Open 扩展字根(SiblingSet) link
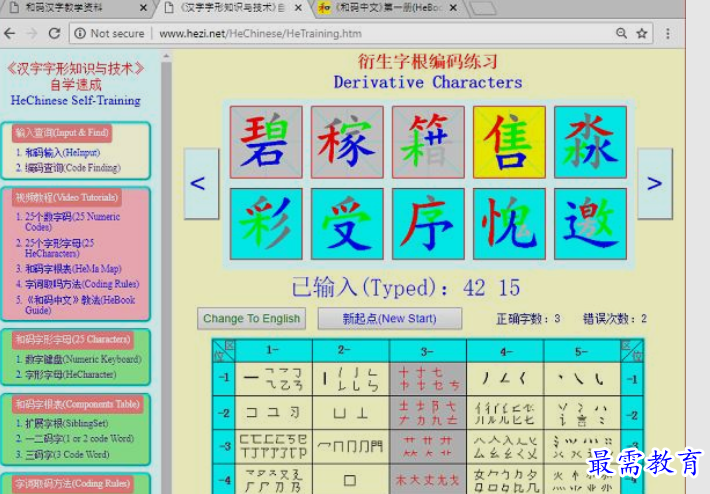The height and width of the screenshot is (494, 710). pos(67,423)
